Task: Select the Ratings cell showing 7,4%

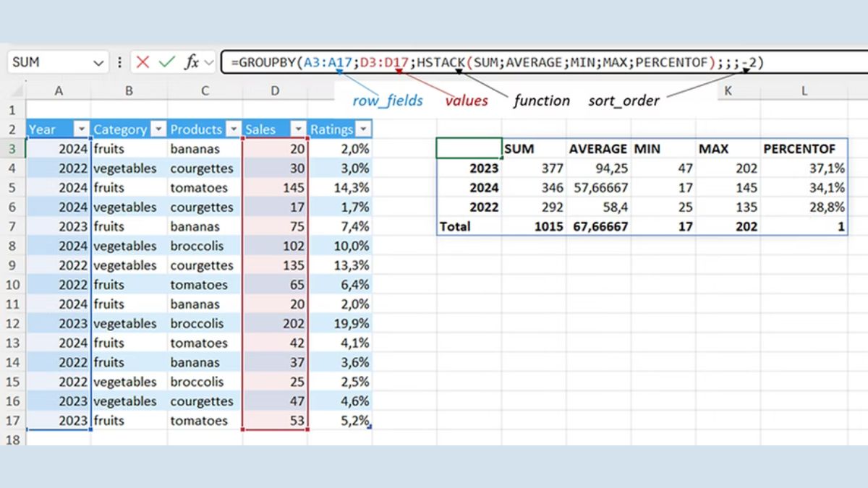Action: [x=340, y=226]
